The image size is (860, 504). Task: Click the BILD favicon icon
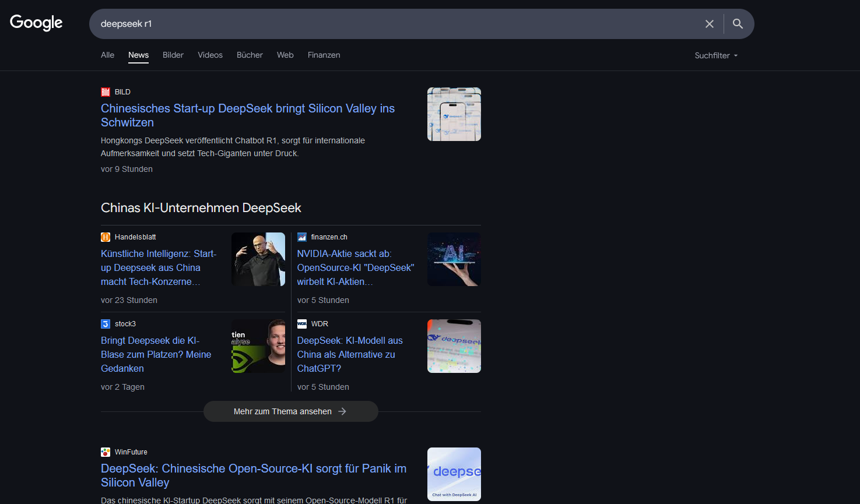pyautogui.click(x=106, y=92)
